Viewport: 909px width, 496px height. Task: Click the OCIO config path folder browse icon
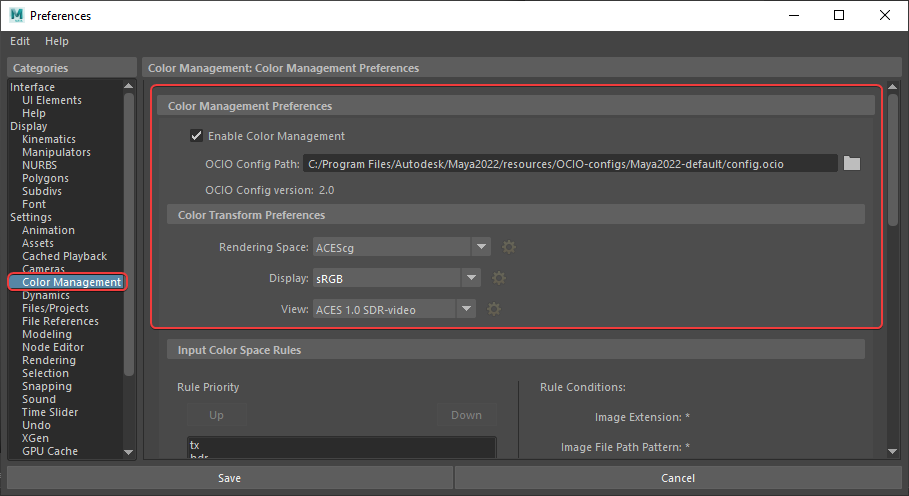851,164
